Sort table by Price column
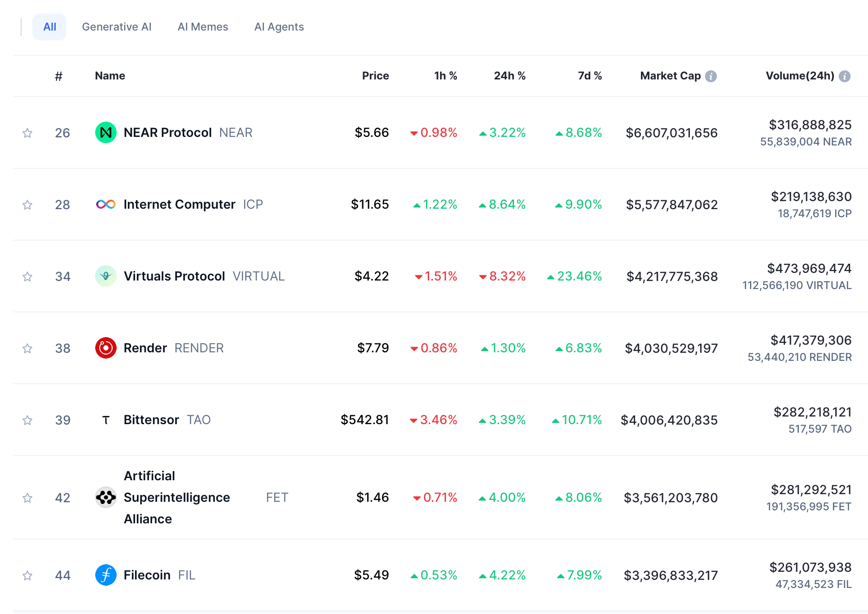This screenshot has width=868, height=614. coord(376,76)
